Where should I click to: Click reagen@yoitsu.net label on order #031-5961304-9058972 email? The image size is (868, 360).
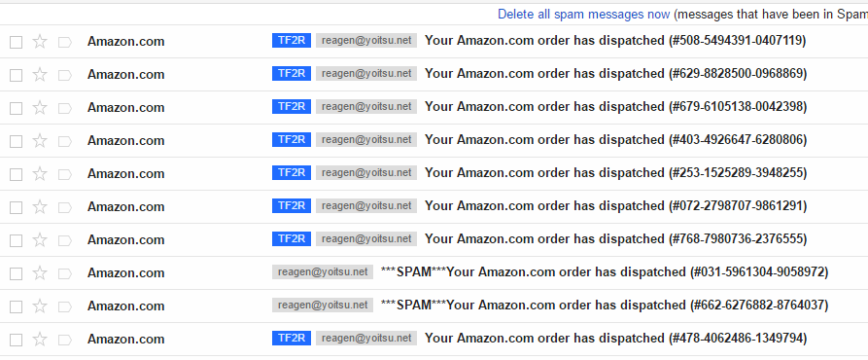click(x=323, y=271)
